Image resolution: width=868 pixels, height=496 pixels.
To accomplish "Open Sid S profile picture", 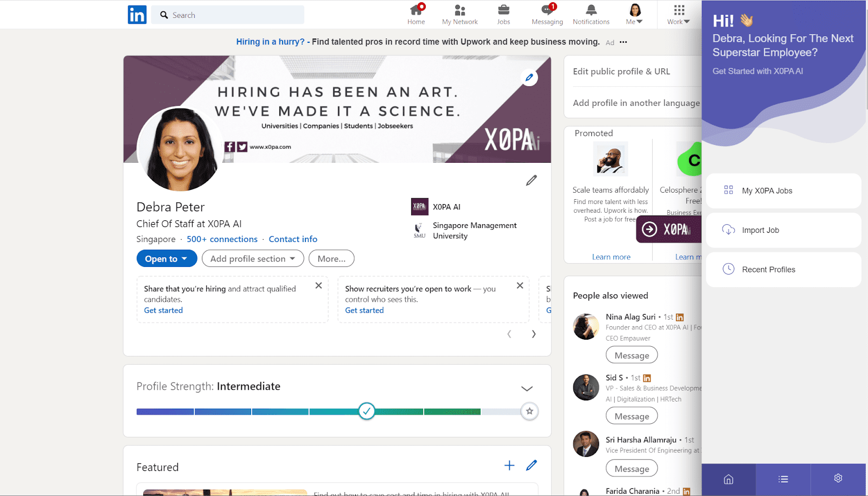I will [586, 387].
